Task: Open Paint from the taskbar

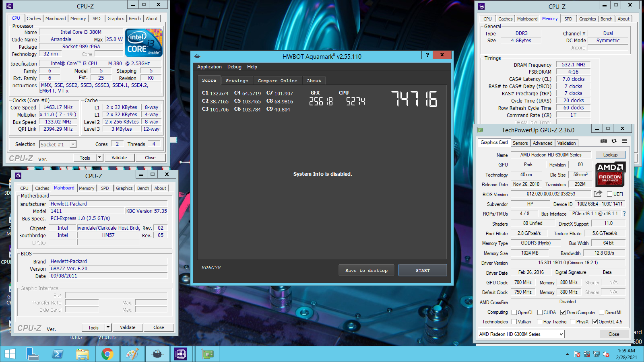Action: pyautogui.click(x=132, y=354)
